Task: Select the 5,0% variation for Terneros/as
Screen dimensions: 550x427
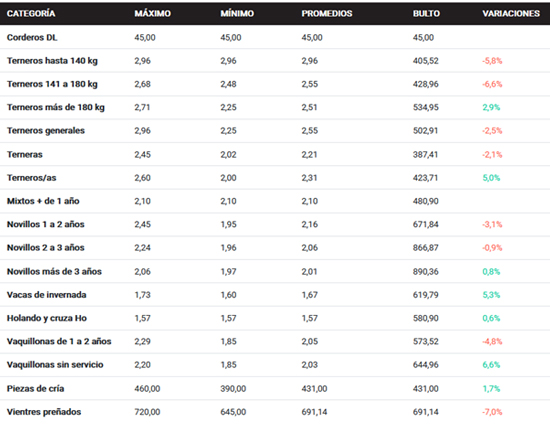Action: pos(491,178)
